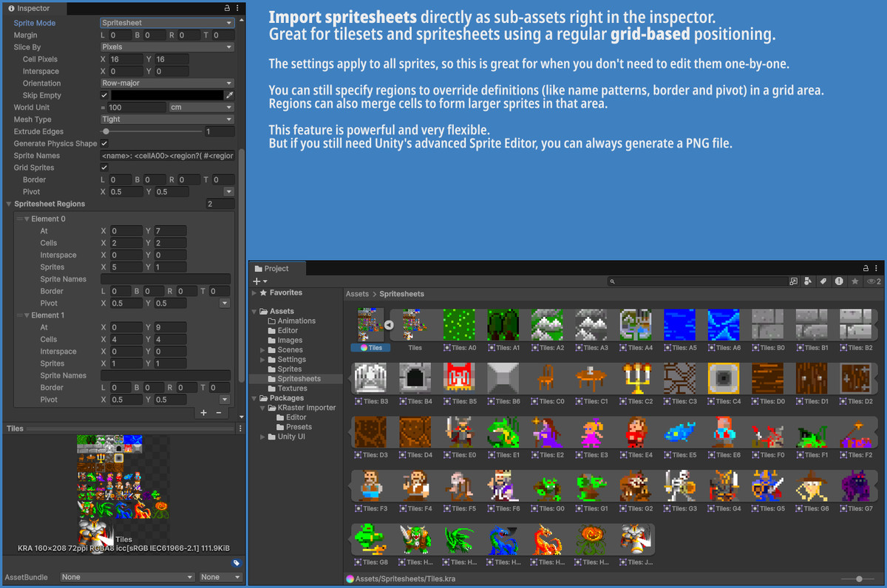Remove the selected Spritesheet Region element
This screenshot has width=887, height=588.
point(219,413)
